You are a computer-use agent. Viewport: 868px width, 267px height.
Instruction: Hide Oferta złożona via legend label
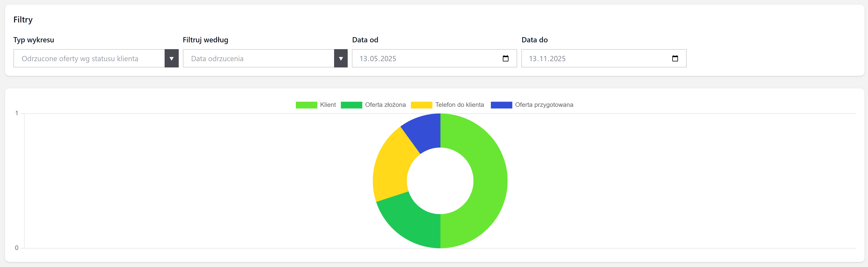tap(385, 105)
